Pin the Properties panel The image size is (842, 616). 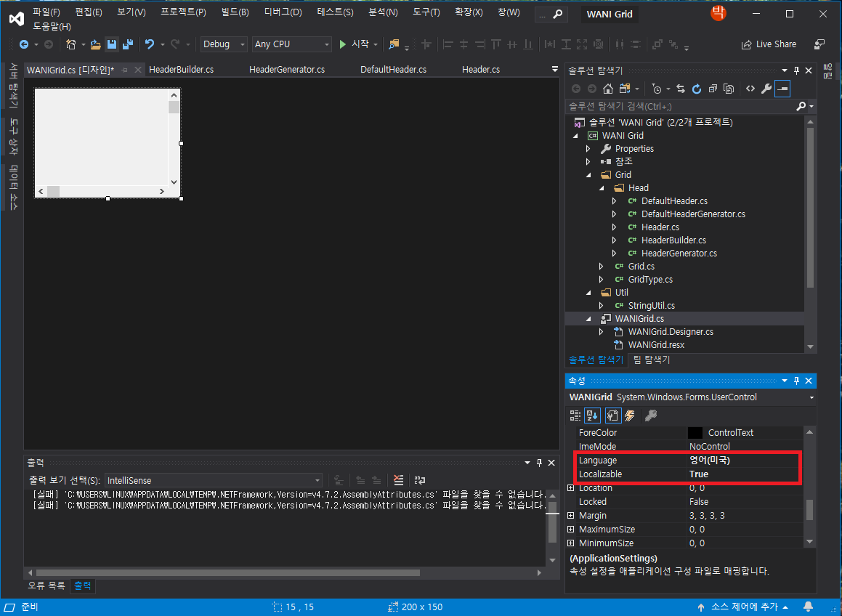(x=796, y=381)
